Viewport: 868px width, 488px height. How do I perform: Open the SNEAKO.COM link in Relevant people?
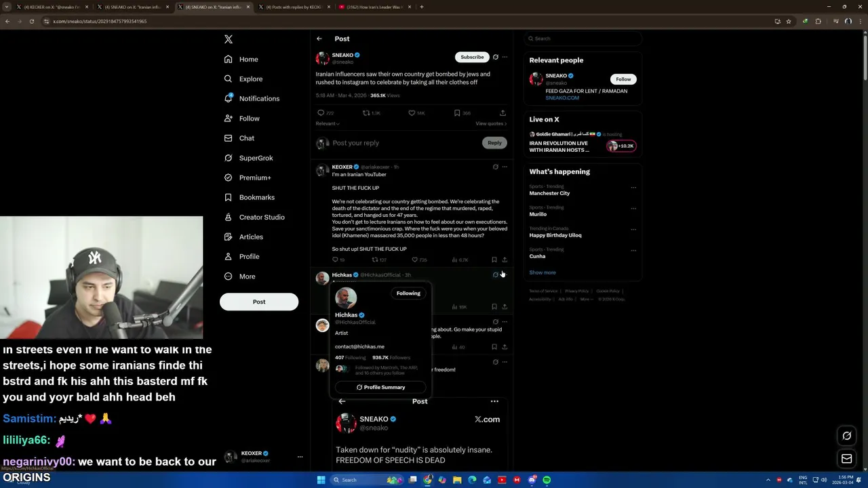point(562,98)
